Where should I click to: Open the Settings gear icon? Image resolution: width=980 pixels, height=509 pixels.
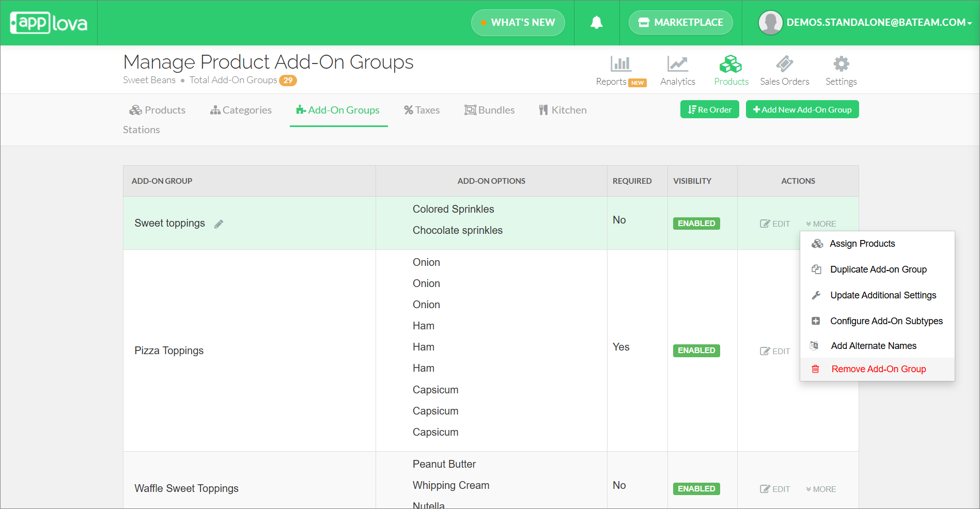click(x=841, y=64)
